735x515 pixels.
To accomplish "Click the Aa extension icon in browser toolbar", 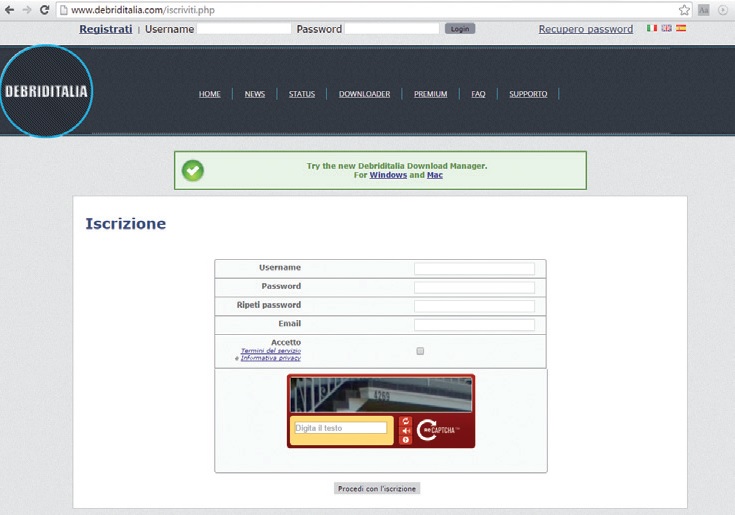I will pyautogui.click(x=704, y=10).
